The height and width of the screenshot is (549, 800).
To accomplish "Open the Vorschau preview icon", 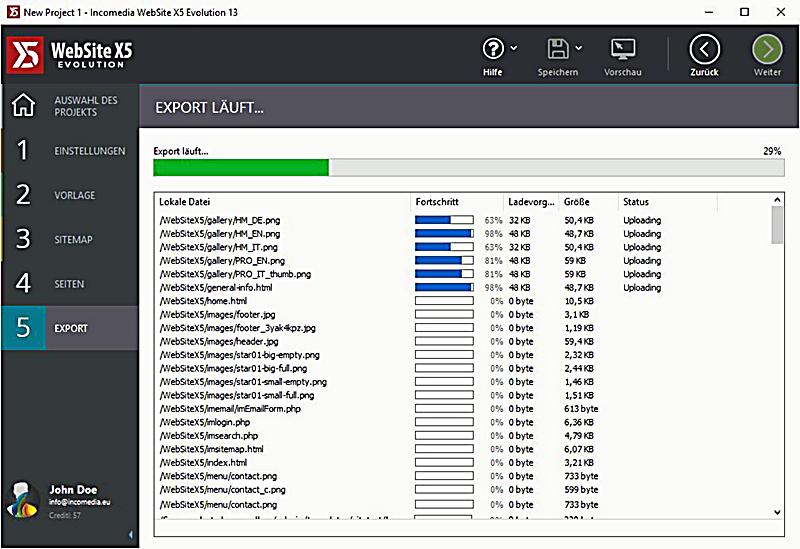I will tap(623, 49).
